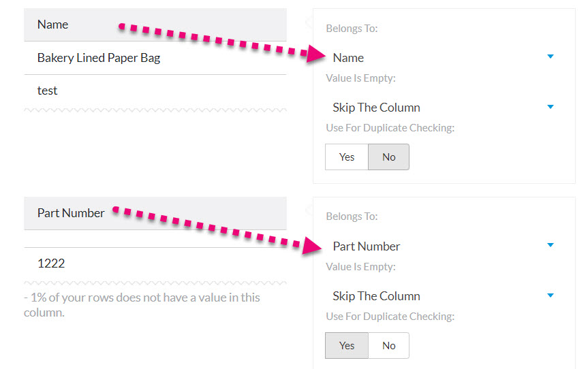This screenshot has height=369, width=588.
Task: Choose No for Part Number duplicate checking
Action: pyautogui.click(x=389, y=345)
